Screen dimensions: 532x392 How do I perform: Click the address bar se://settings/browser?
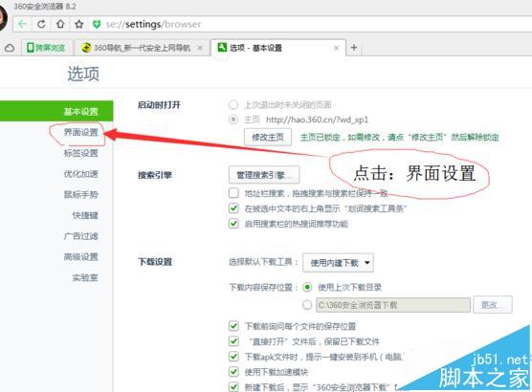coord(153,24)
